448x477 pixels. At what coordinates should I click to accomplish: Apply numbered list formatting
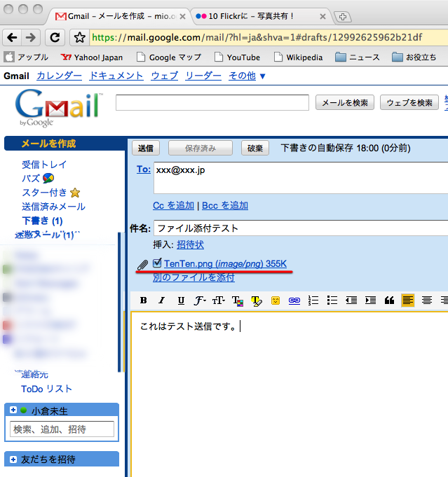313,300
